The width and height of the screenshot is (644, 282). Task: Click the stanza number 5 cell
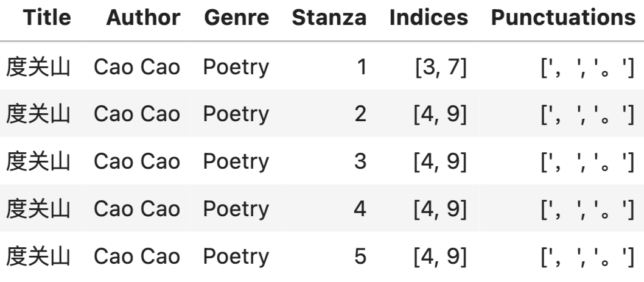pyautogui.click(x=360, y=256)
